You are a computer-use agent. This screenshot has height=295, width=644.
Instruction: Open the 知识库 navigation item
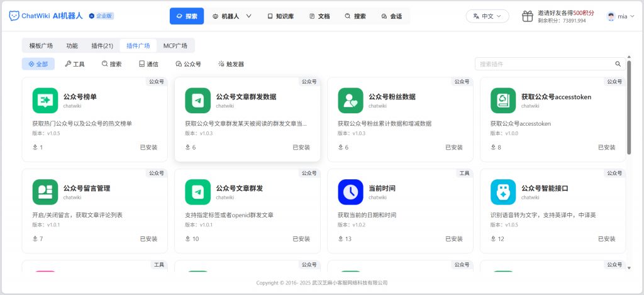[280, 16]
